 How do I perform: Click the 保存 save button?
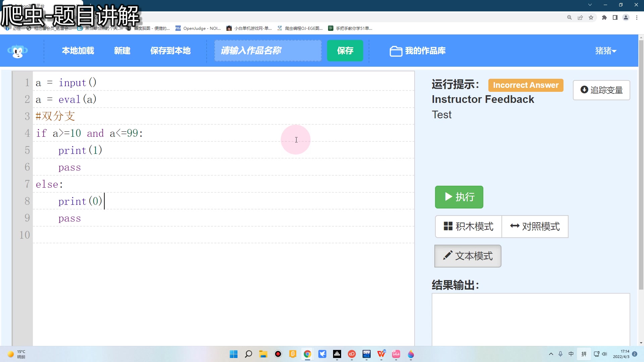(x=345, y=51)
